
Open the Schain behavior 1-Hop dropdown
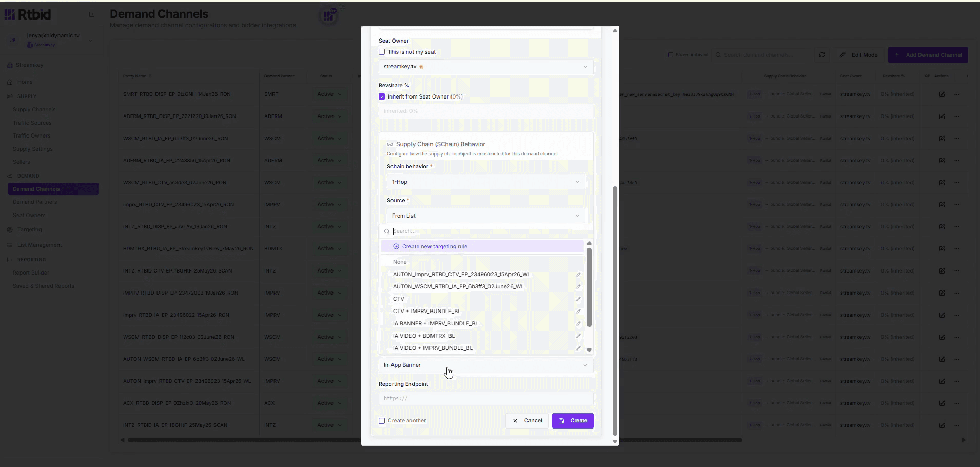point(486,182)
